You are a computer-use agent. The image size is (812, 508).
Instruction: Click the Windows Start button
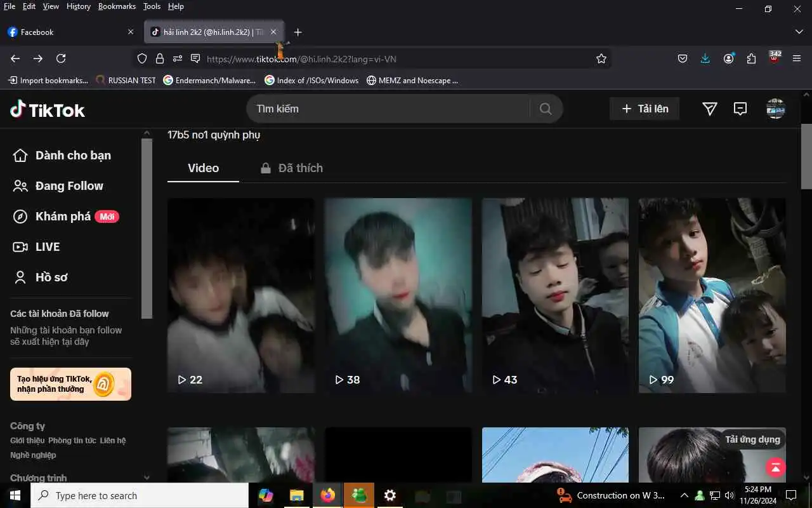pyautogui.click(x=15, y=495)
